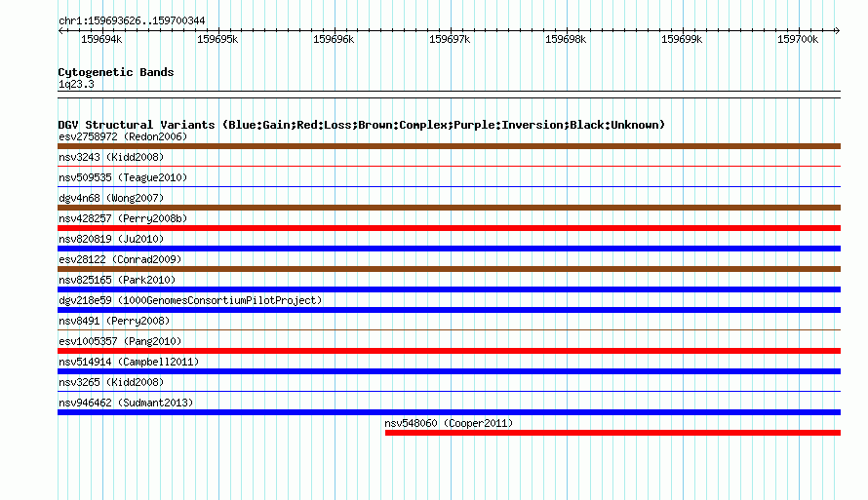Open the nsv514914 (Campbell2011) variant label
This screenshot has width=868, height=500.
pyautogui.click(x=129, y=362)
